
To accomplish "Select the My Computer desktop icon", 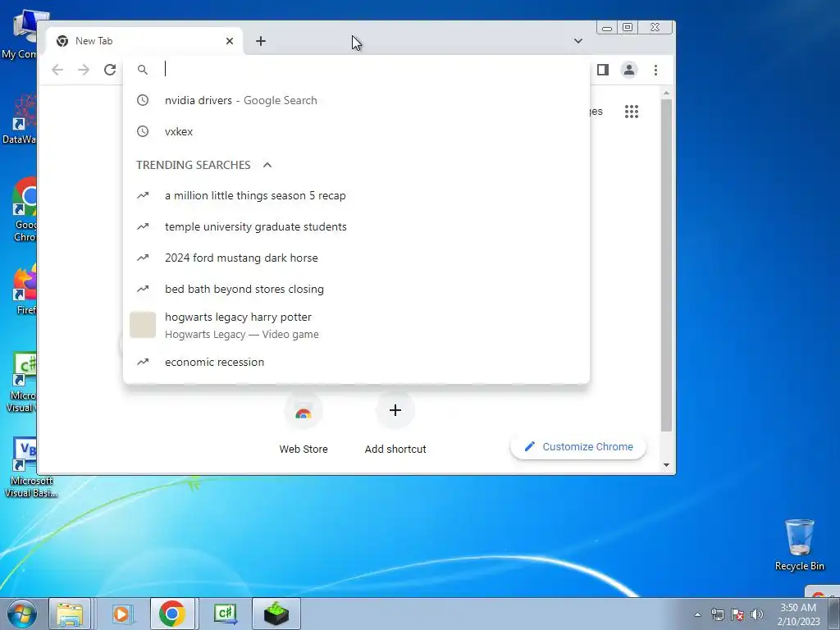I will coord(21,34).
